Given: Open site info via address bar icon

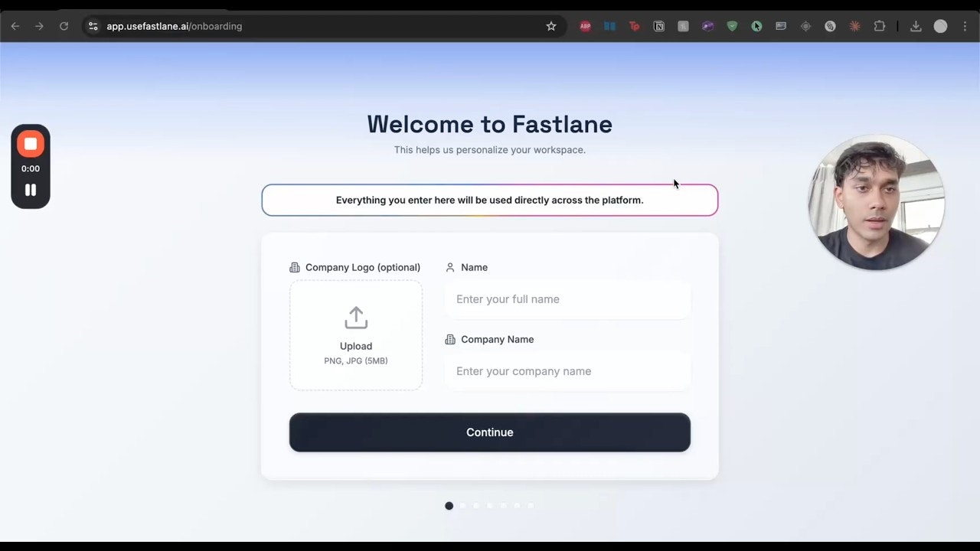Looking at the screenshot, I should click(x=92, y=25).
